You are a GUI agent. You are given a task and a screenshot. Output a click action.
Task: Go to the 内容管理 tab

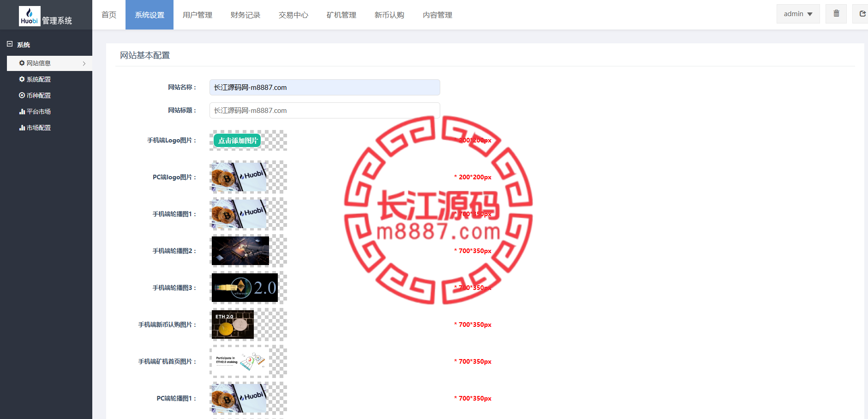[x=437, y=15]
